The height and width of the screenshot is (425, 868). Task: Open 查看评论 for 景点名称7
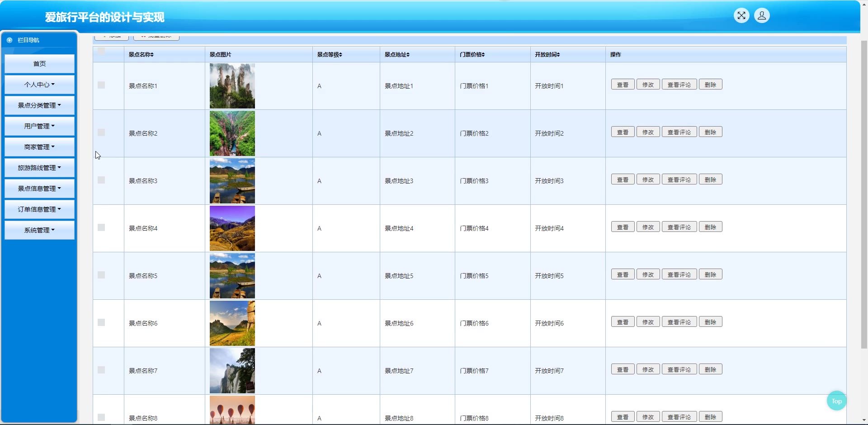tap(679, 369)
